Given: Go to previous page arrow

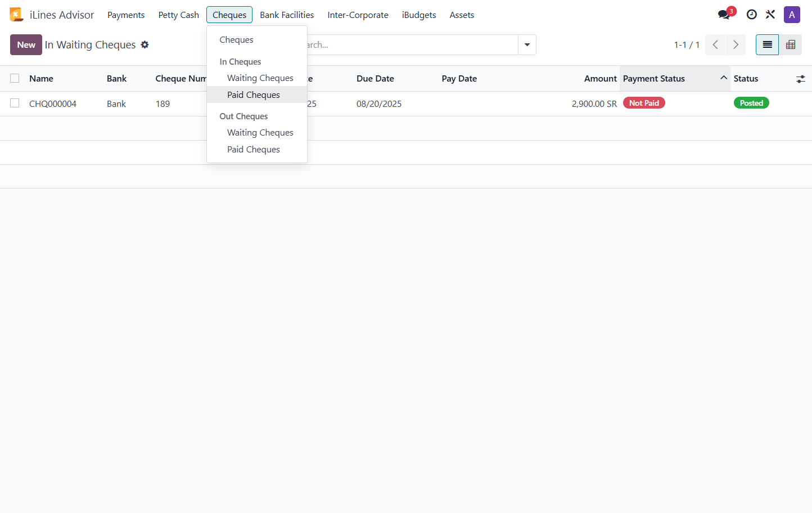Looking at the screenshot, I should (x=715, y=44).
